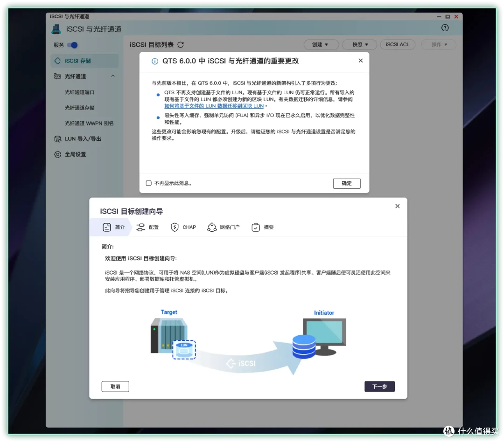Click the iSCSI 存储 sidebar icon
This screenshot has width=504, height=442.
58,61
